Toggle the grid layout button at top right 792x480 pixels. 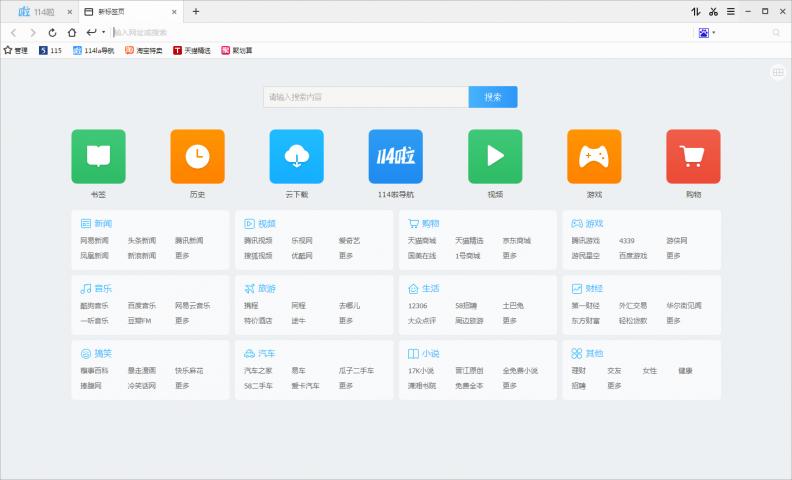click(777, 72)
